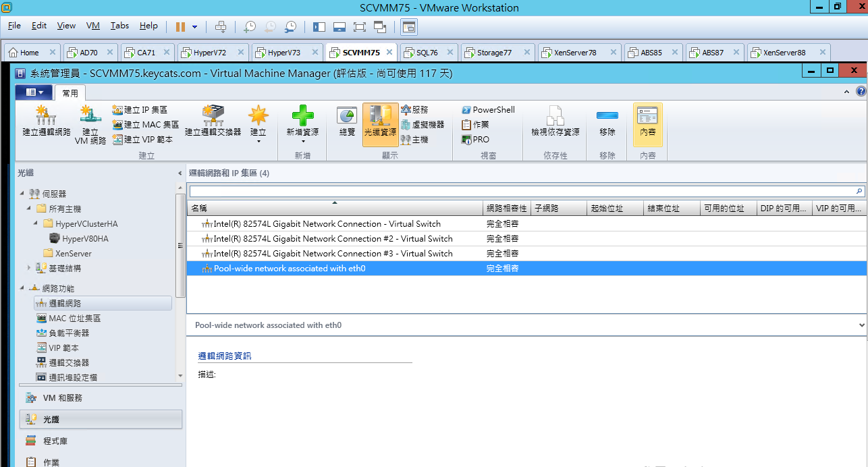Click the 建立邏輯網路 ribbon icon

(x=47, y=121)
